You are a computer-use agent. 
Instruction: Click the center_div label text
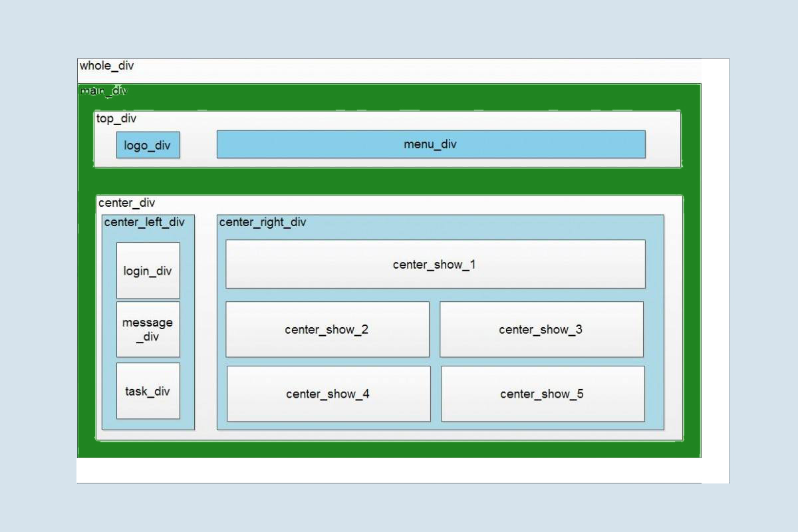coord(127,203)
